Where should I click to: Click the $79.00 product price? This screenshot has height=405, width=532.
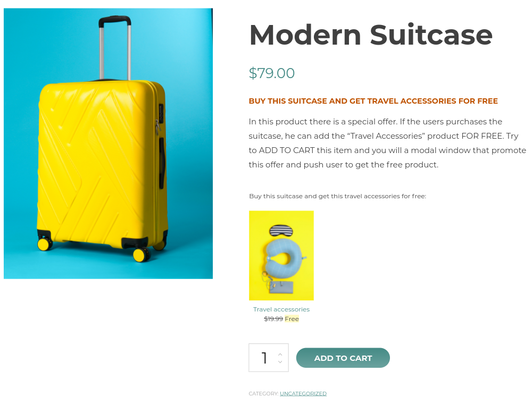point(272,73)
